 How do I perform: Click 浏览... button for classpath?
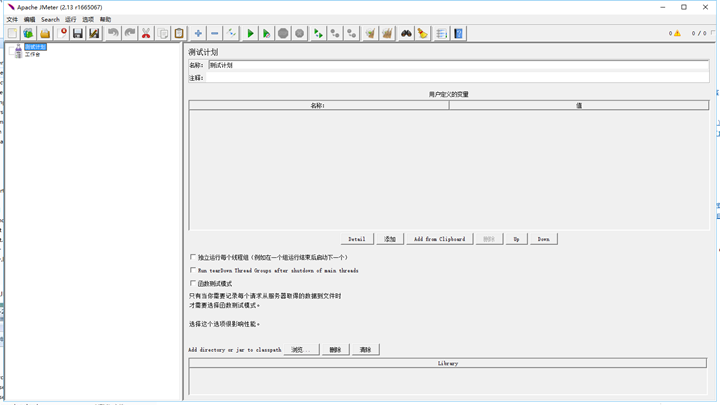tap(301, 349)
